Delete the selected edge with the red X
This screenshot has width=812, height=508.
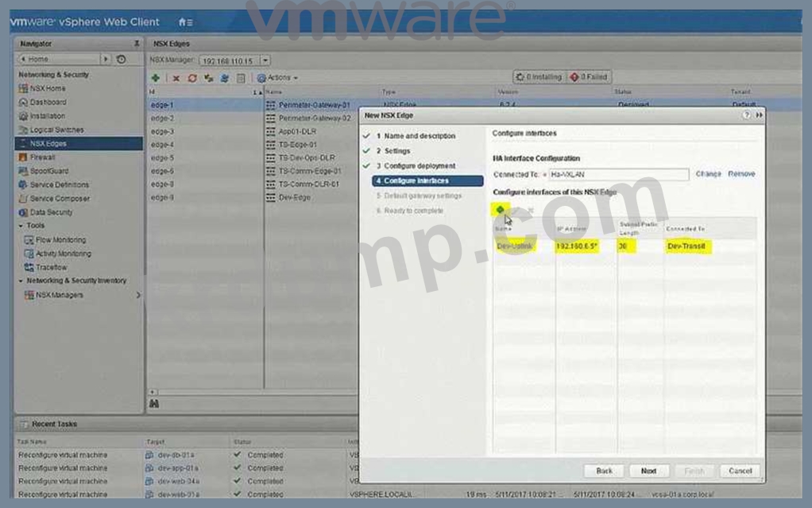click(x=176, y=78)
